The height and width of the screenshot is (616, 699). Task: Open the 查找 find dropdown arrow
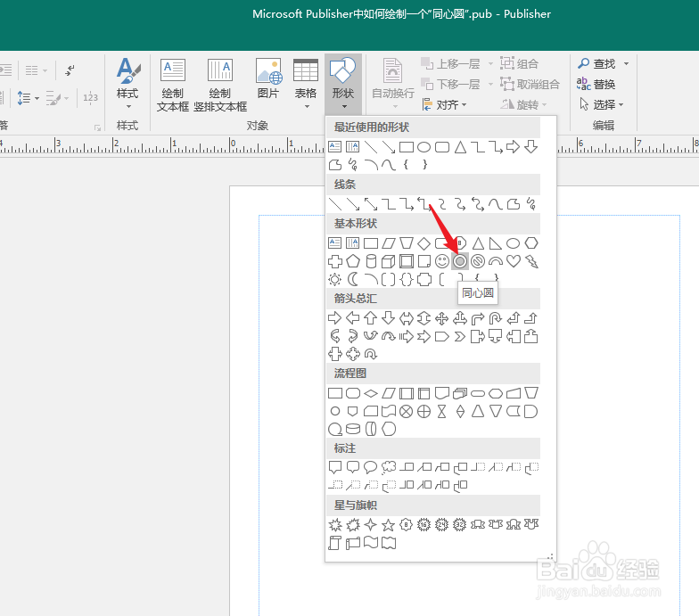(x=626, y=64)
